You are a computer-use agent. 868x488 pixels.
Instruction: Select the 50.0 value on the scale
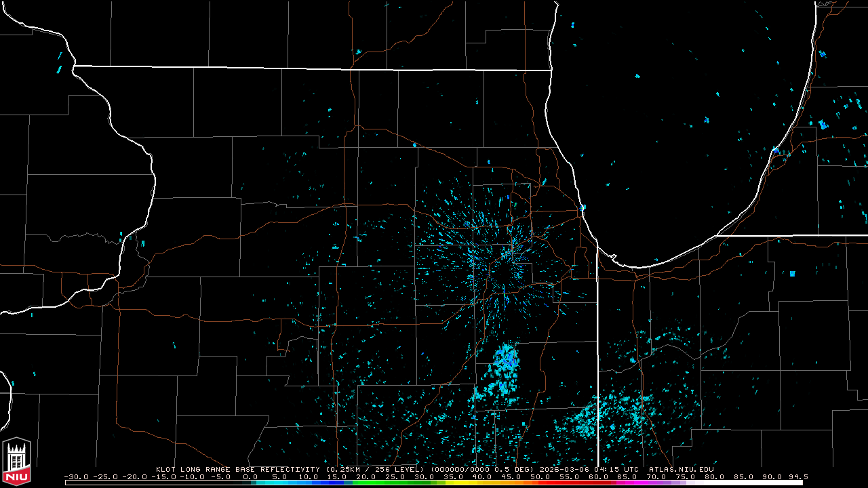coord(540,476)
